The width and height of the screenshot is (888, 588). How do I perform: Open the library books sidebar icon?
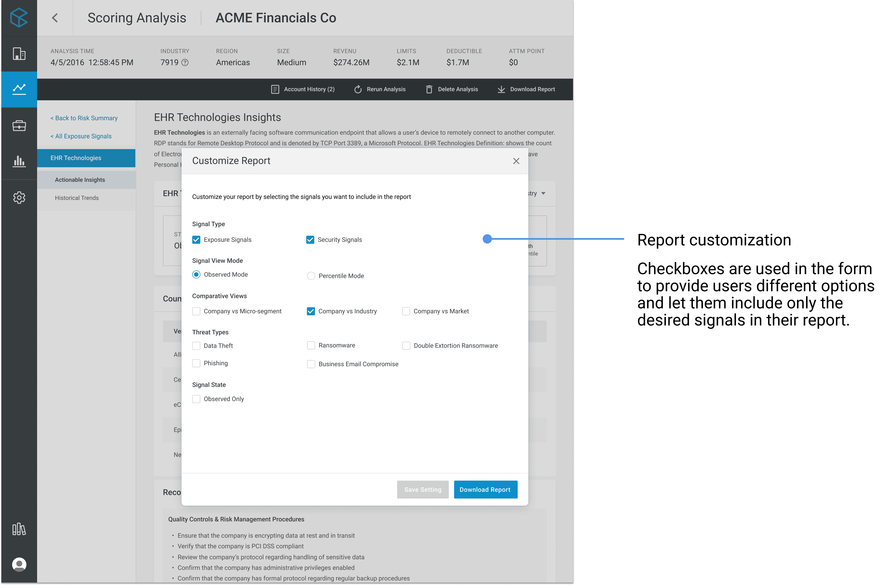click(19, 529)
